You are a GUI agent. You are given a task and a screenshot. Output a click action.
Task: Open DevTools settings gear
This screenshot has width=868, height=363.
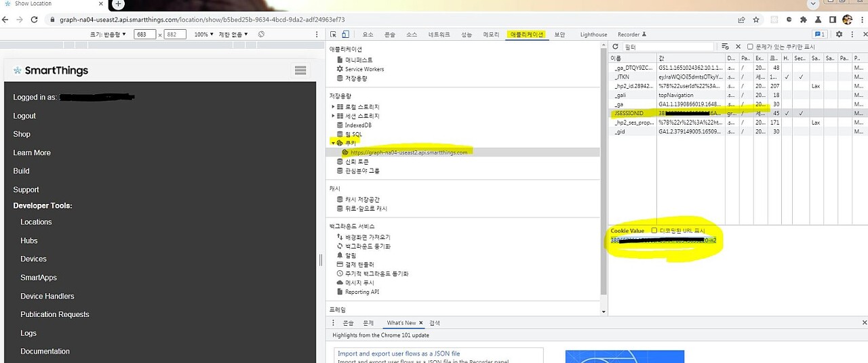840,35
